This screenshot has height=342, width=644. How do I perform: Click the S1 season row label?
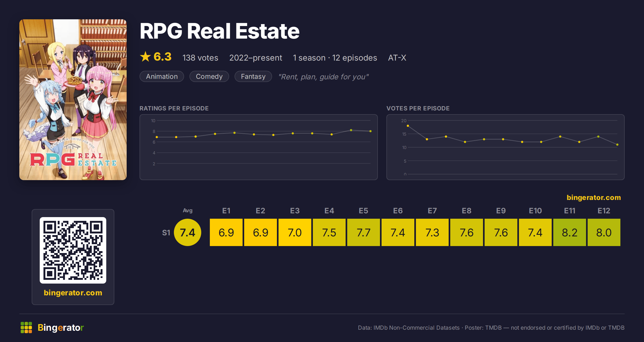click(x=166, y=233)
